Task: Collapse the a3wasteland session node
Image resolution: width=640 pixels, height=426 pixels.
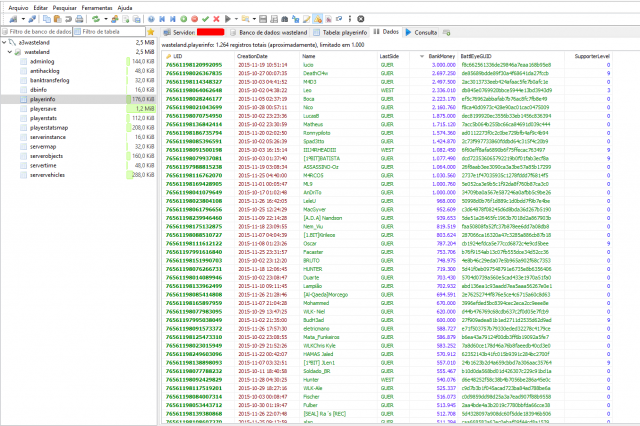Action: pyautogui.click(x=4, y=42)
